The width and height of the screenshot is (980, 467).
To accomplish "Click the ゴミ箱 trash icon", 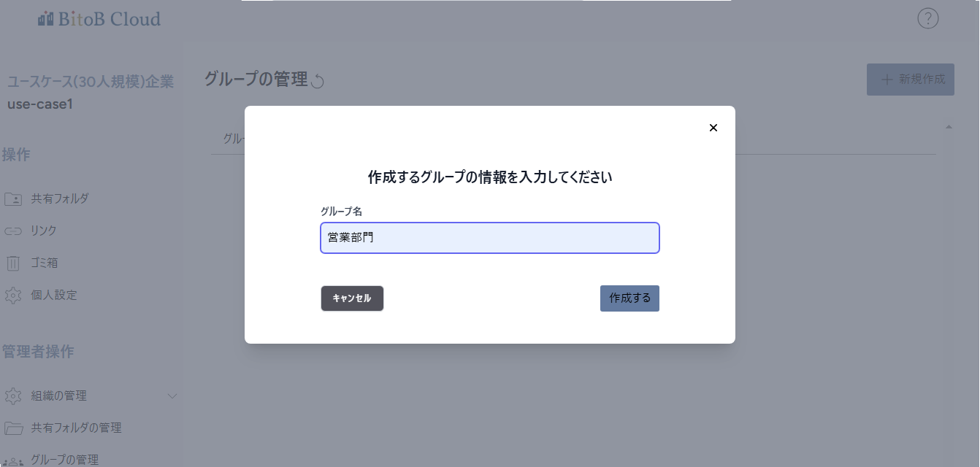I will tap(13, 263).
